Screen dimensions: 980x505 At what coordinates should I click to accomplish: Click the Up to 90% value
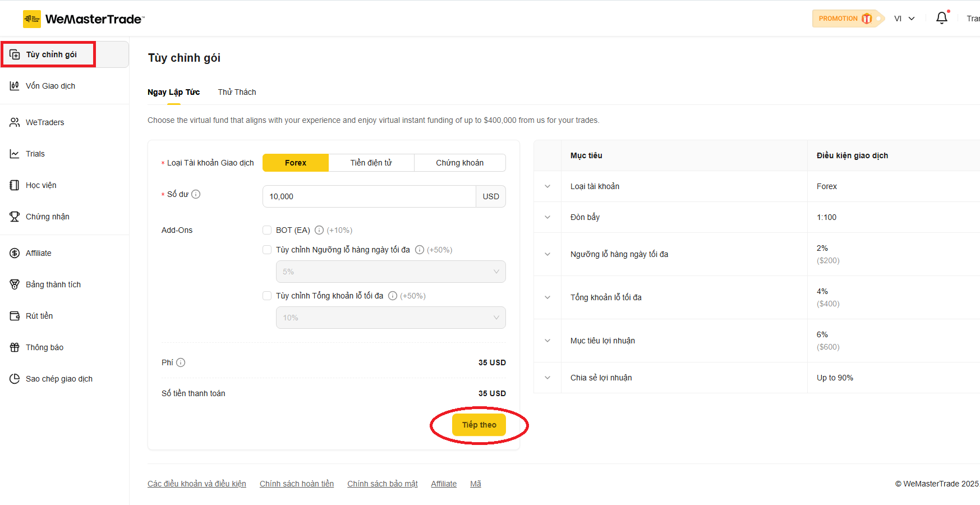(x=835, y=378)
